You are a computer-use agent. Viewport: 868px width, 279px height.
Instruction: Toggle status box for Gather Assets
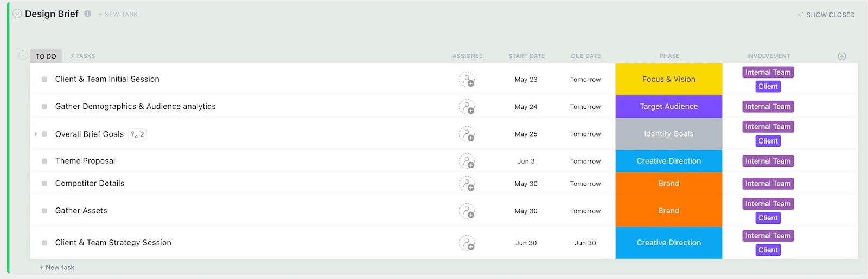pyautogui.click(x=44, y=211)
